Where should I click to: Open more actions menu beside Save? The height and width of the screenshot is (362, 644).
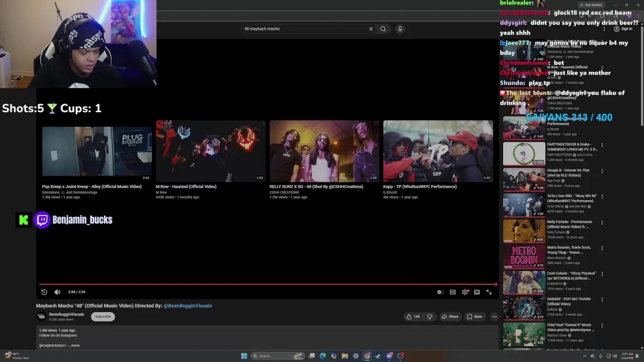pos(495,316)
